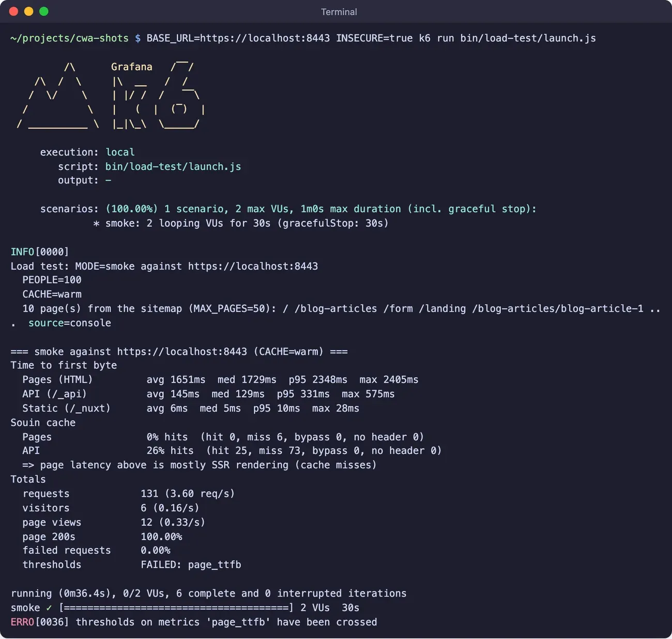Click the smoke scenario progress bar

[x=176, y=608]
